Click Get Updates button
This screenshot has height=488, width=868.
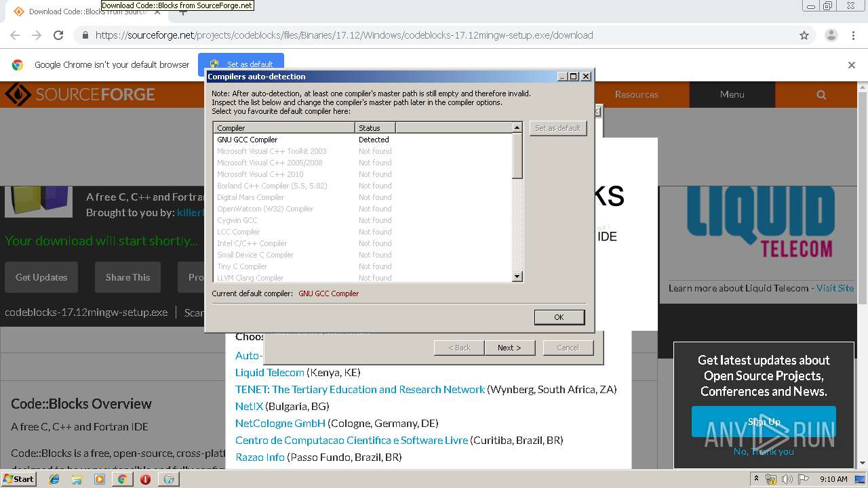(x=41, y=277)
